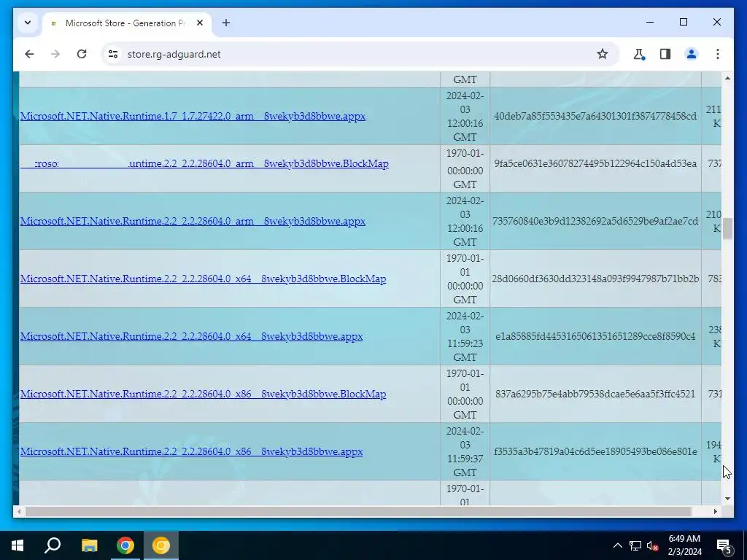Switch to Google Chrome in taskbar

[125, 545]
